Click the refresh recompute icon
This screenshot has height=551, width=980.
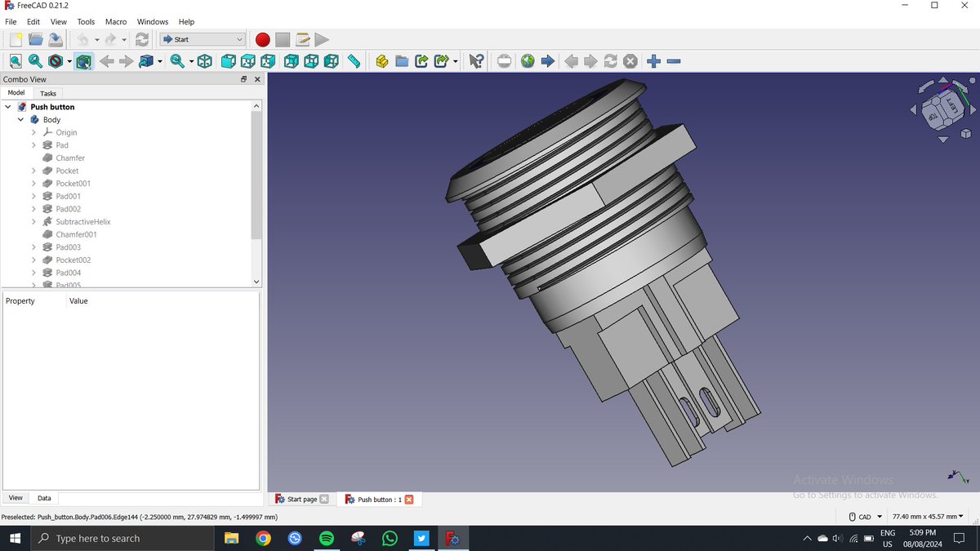(x=142, y=39)
